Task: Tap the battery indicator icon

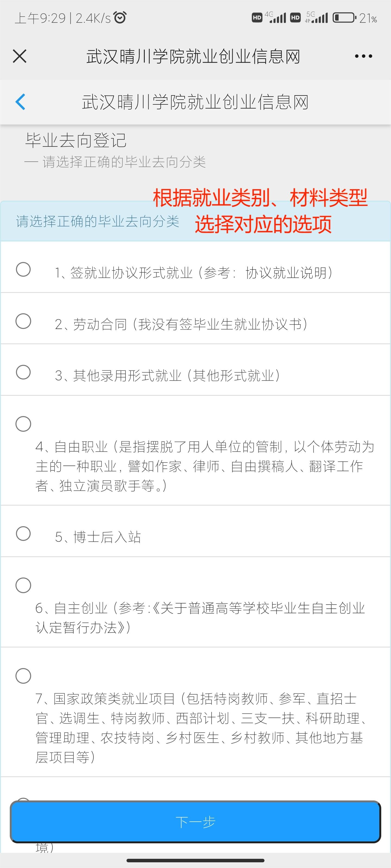Action: click(344, 18)
